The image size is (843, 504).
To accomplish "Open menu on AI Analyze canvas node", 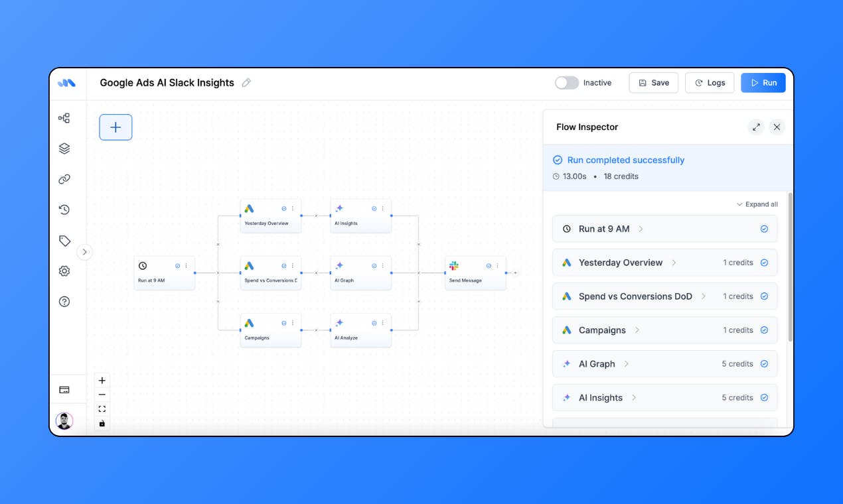I will click(382, 323).
